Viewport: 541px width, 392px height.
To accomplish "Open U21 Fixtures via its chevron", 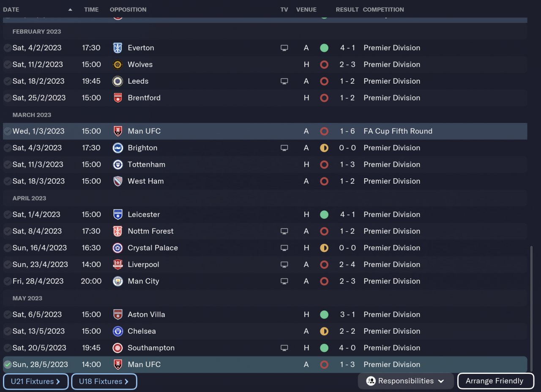I will coord(58,381).
